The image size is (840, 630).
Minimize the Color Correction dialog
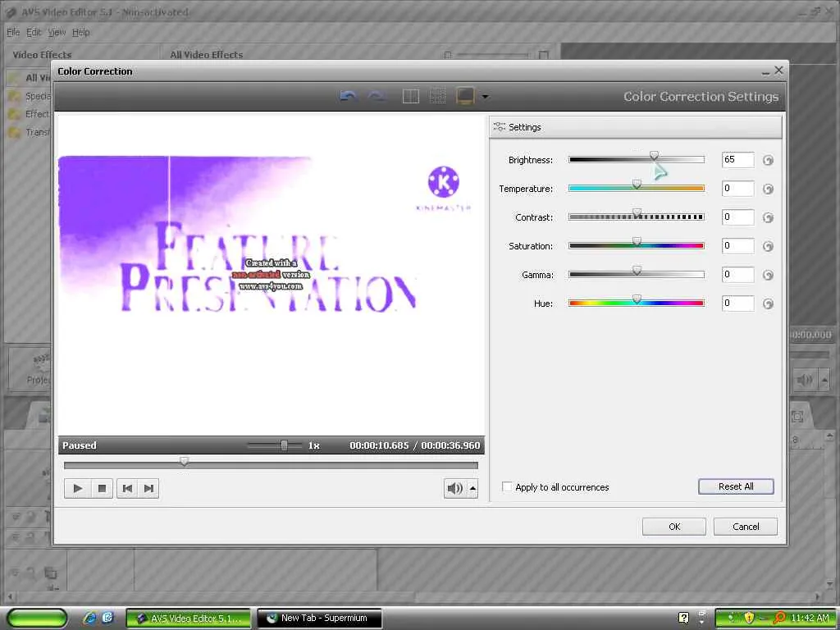pos(765,71)
